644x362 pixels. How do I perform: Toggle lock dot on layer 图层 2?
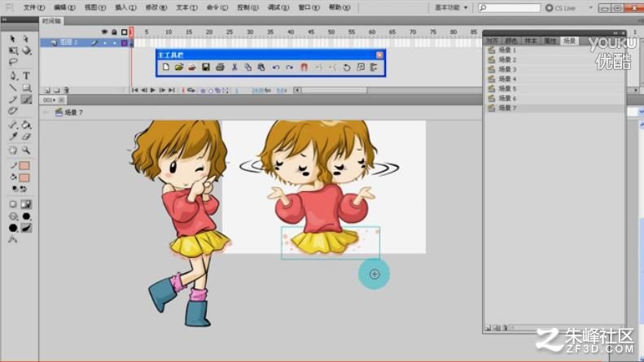(115, 42)
